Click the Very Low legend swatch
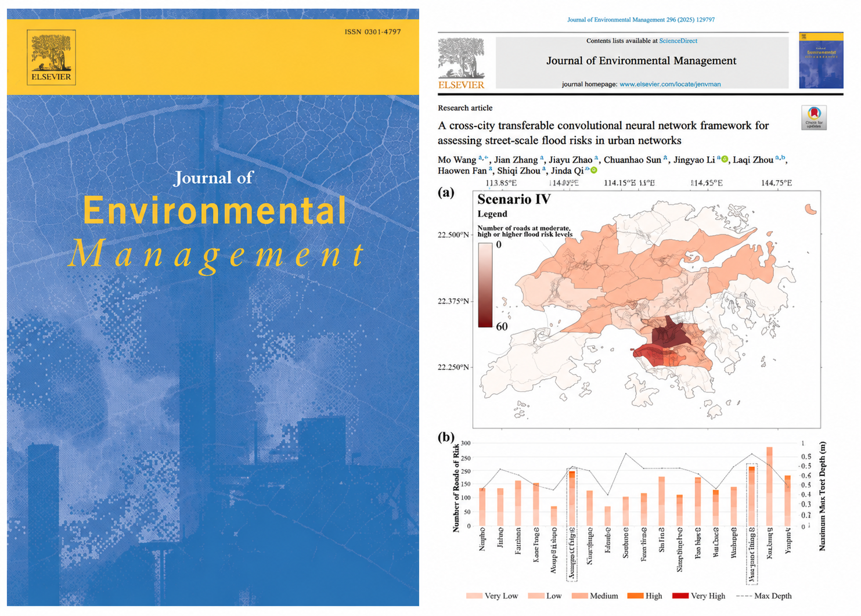The width and height of the screenshot is (861, 616). click(474, 596)
